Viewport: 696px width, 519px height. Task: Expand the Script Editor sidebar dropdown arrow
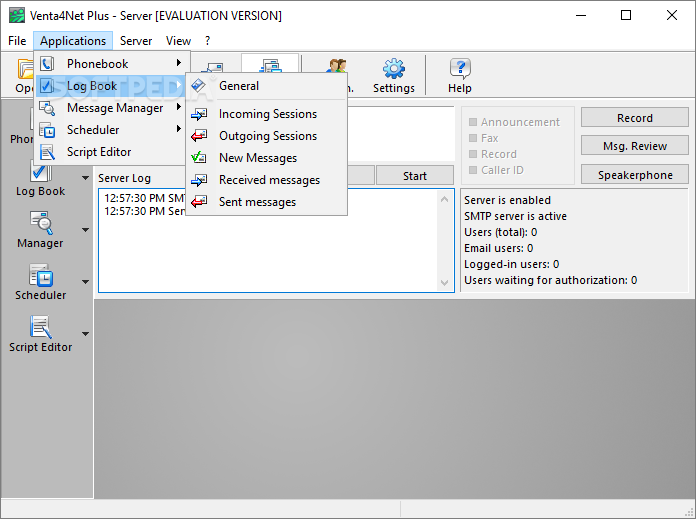[85, 334]
